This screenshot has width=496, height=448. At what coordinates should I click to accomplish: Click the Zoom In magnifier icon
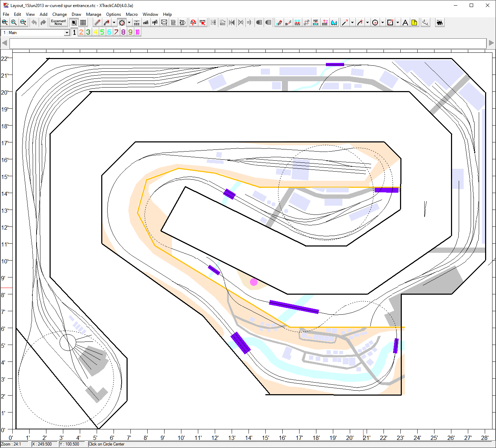pos(5,23)
